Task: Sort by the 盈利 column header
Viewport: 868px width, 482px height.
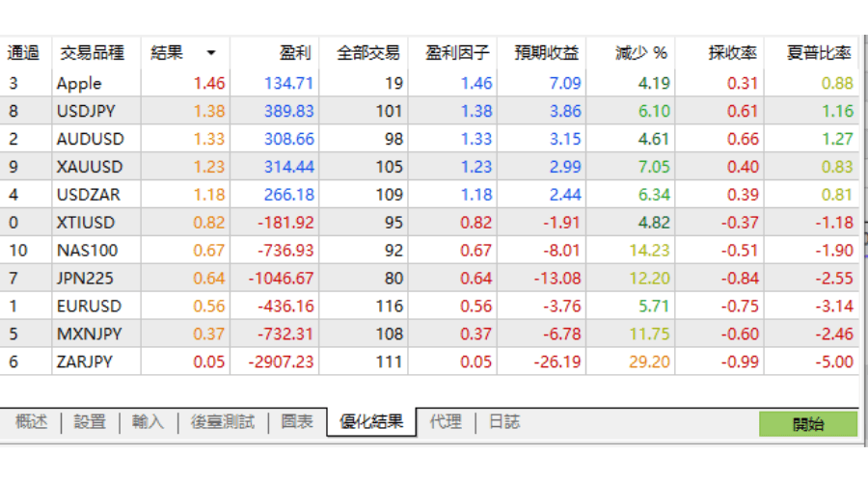Action: (274, 53)
